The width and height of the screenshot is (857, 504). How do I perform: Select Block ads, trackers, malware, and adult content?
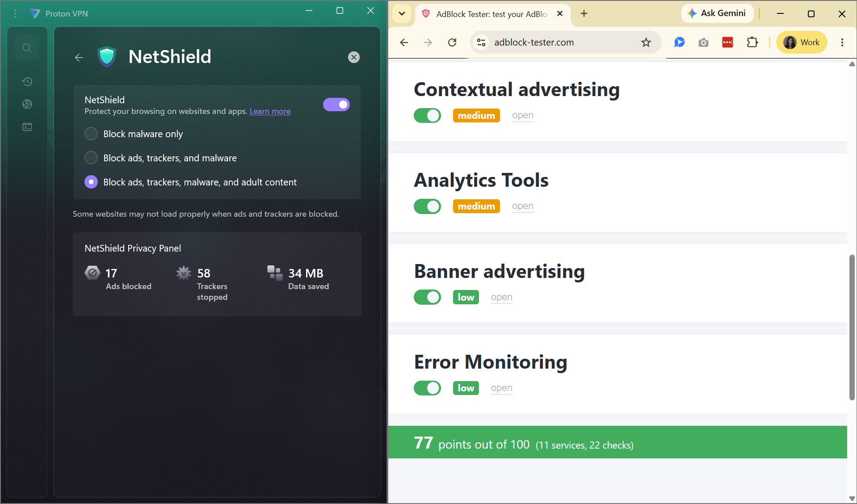[191, 182]
